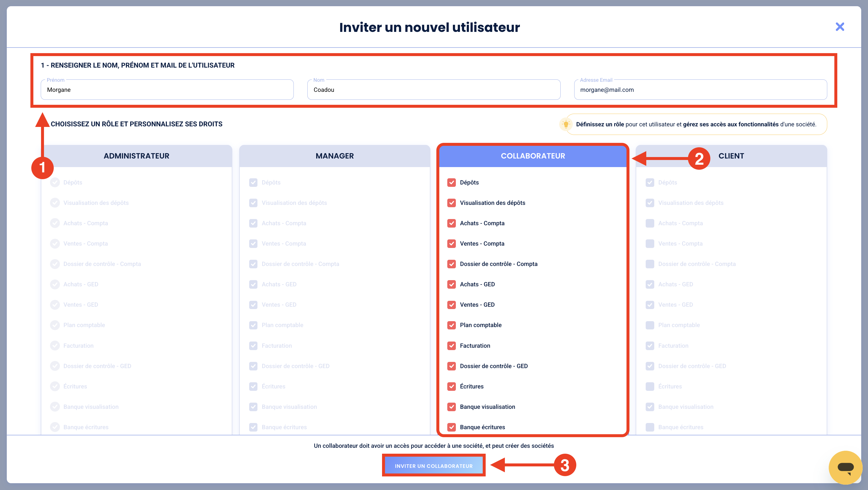Click Plan comptable checkbox in Client column
Screen dimensions: 868x490
click(650, 325)
